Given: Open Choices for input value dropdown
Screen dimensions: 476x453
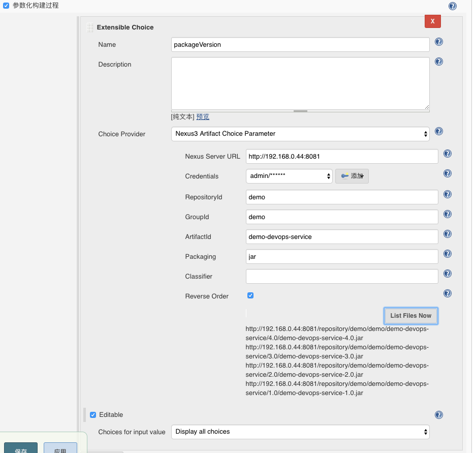Looking at the screenshot, I should (x=300, y=432).
